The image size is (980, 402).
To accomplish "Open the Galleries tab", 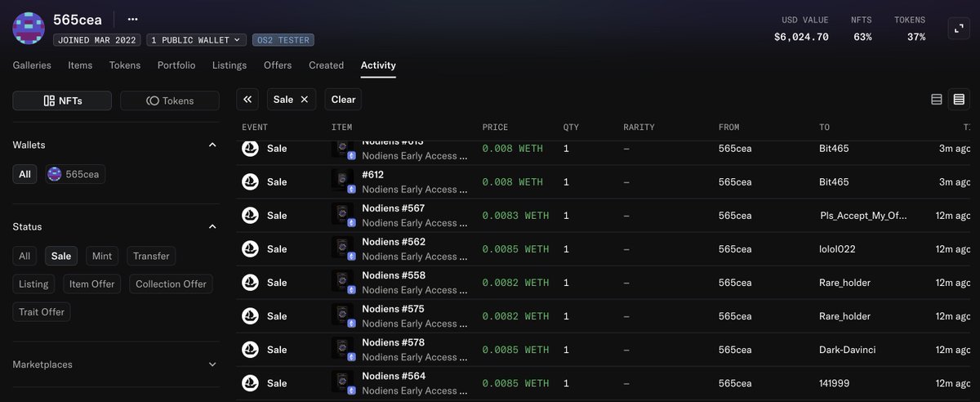I will pyautogui.click(x=32, y=65).
